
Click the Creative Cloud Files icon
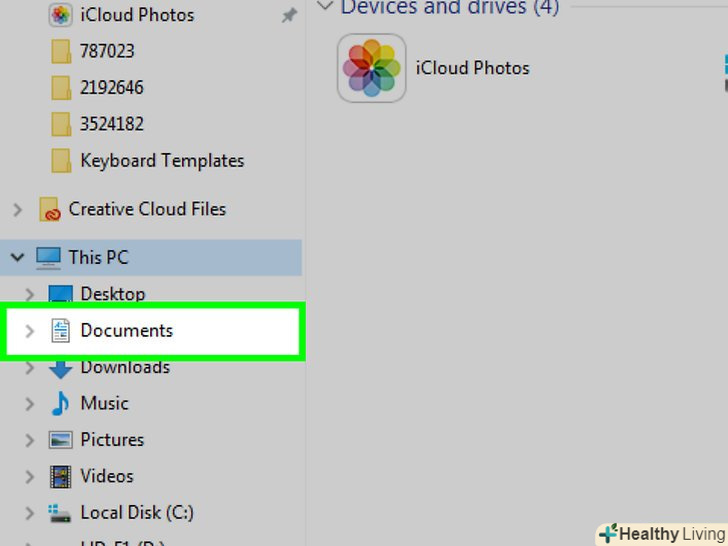click(x=50, y=210)
